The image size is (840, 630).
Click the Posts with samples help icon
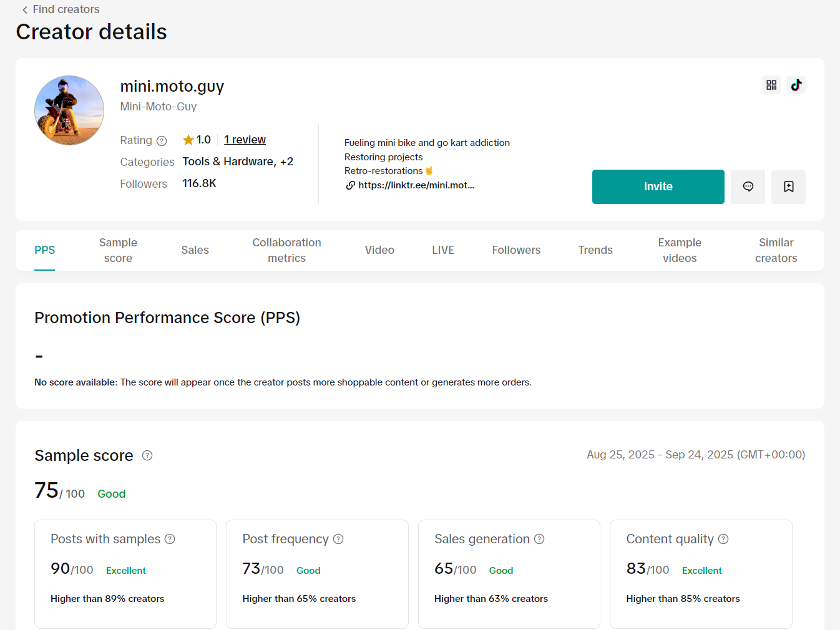[x=170, y=539]
